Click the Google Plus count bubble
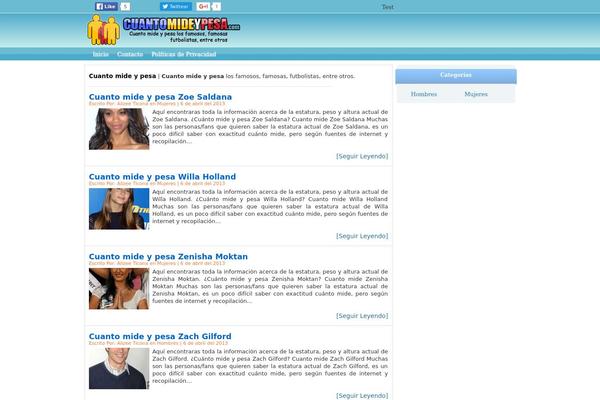600x400 pixels. click(x=216, y=7)
